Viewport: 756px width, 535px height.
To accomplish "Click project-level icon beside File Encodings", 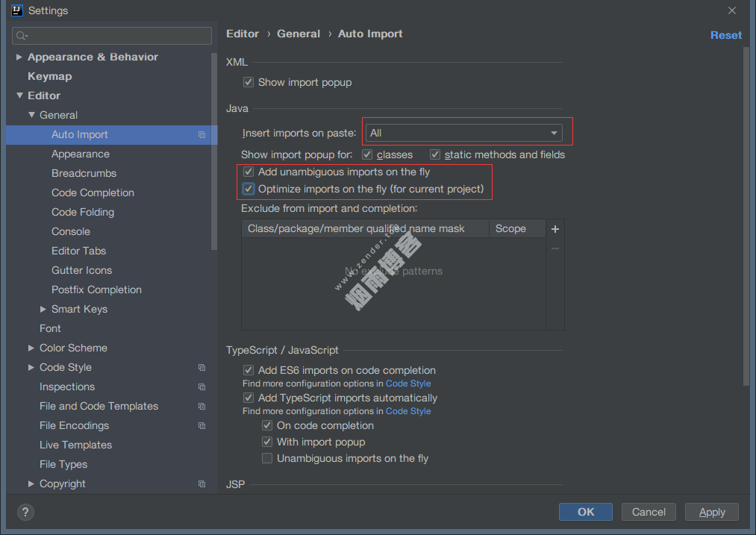I will [202, 426].
